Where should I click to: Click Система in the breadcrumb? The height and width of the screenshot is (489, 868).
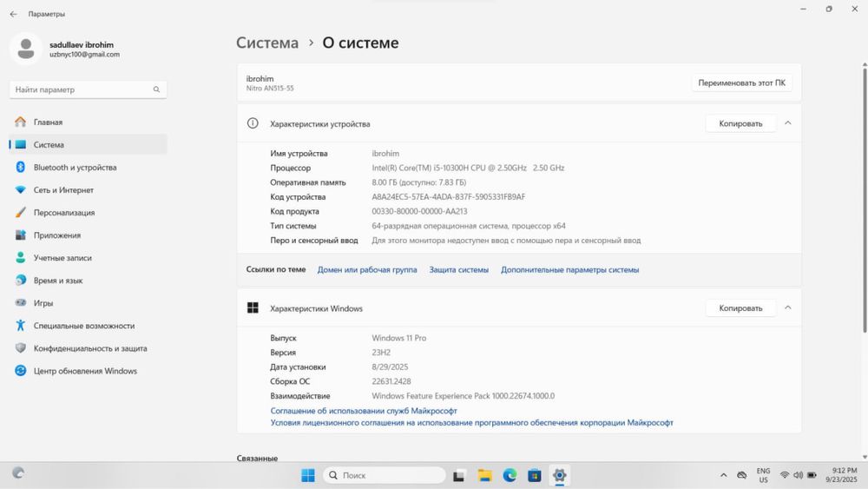[x=267, y=43]
